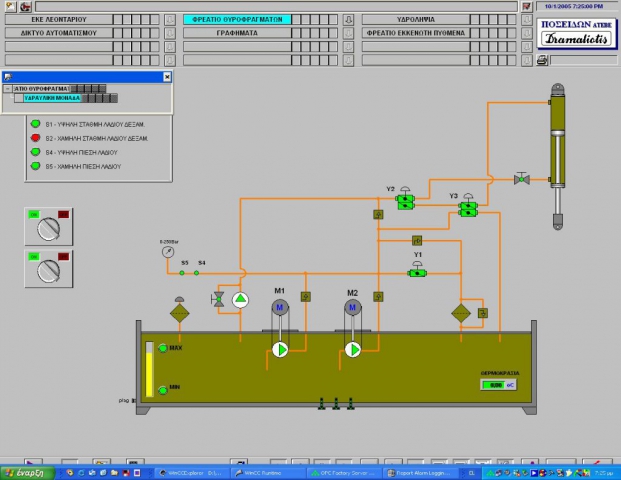This screenshot has width=621, height=480.
Task: Click the manual valve near the hydraulic cylinder
Action: coord(522,179)
